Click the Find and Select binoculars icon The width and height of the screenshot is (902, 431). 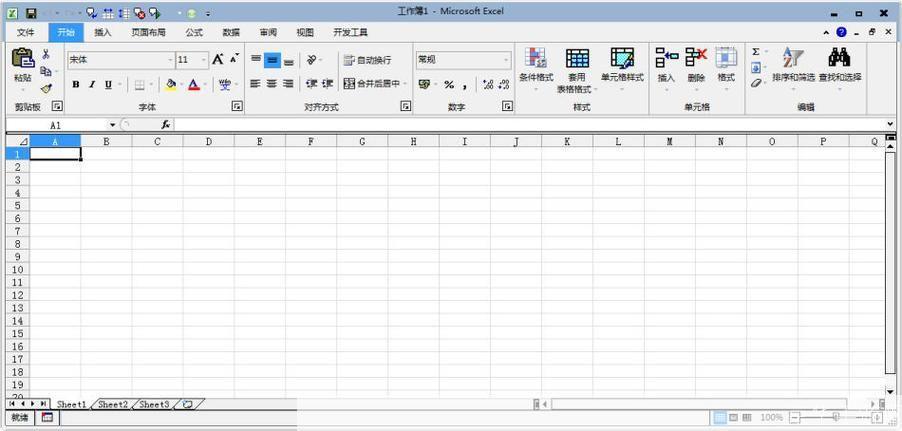[838, 59]
